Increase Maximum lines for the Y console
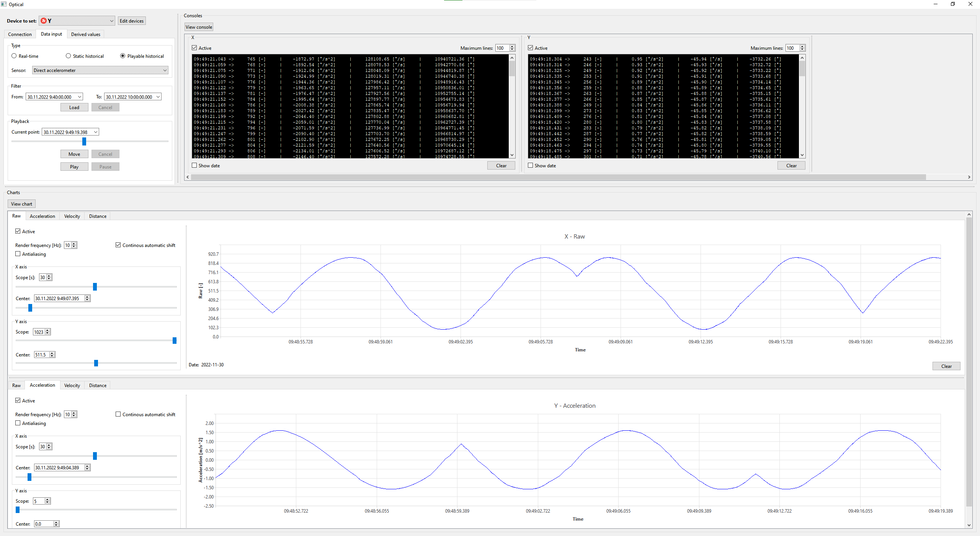Image resolution: width=980 pixels, height=536 pixels. [x=802, y=46]
